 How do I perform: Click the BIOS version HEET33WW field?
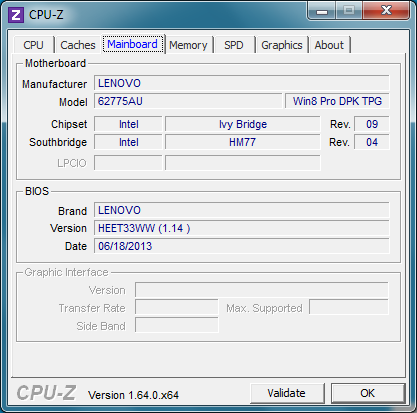[x=242, y=228]
